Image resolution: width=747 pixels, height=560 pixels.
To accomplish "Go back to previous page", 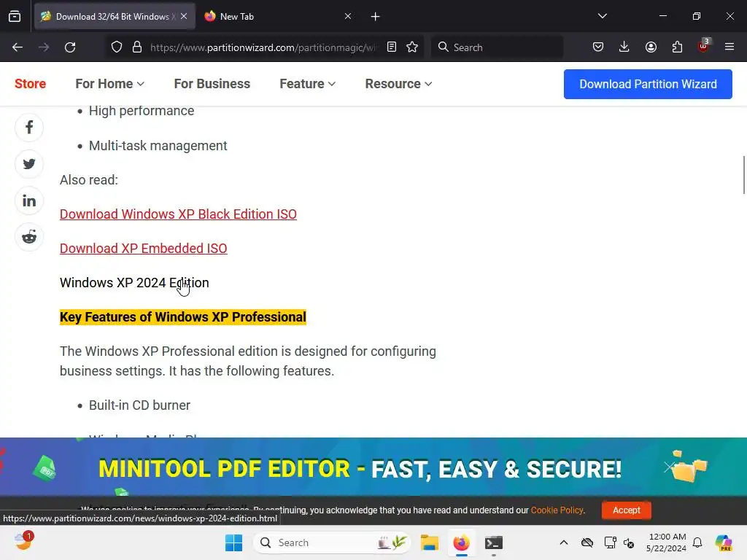I will point(18,47).
